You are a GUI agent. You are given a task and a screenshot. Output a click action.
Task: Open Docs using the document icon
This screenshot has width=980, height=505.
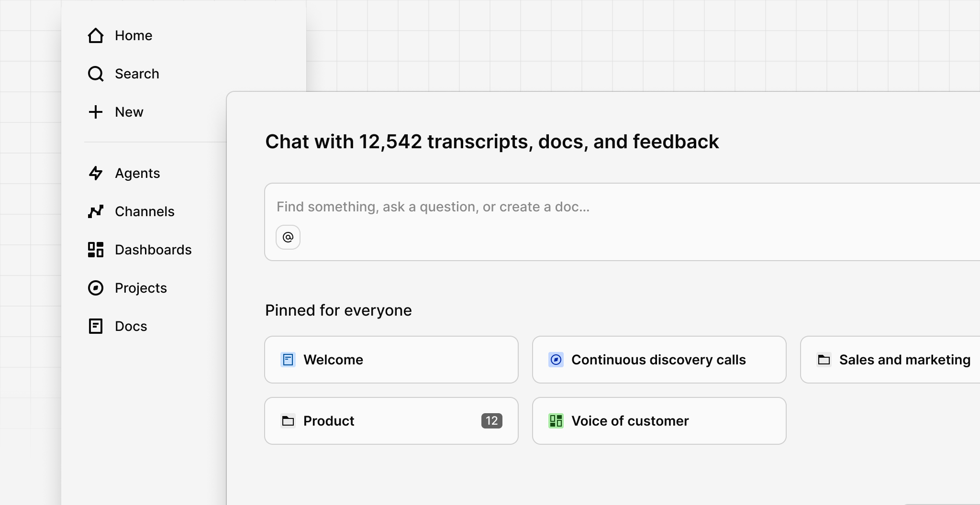[x=96, y=326]
